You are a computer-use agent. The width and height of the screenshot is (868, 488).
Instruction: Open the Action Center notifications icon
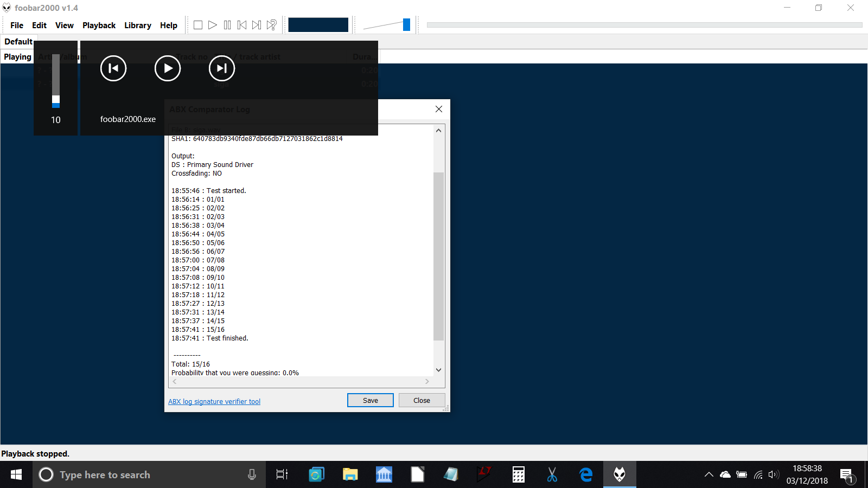coord(847,476)
